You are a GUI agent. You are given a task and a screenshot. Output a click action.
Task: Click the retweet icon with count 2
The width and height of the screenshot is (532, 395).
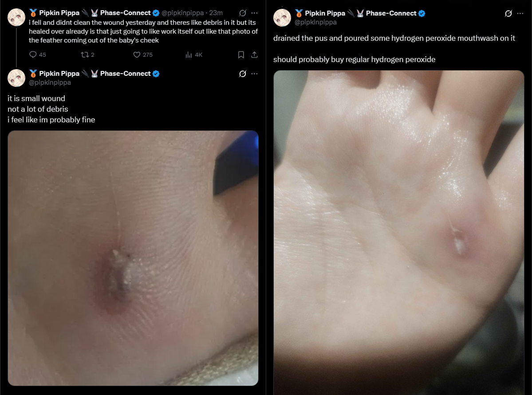(x=84, y=55)
